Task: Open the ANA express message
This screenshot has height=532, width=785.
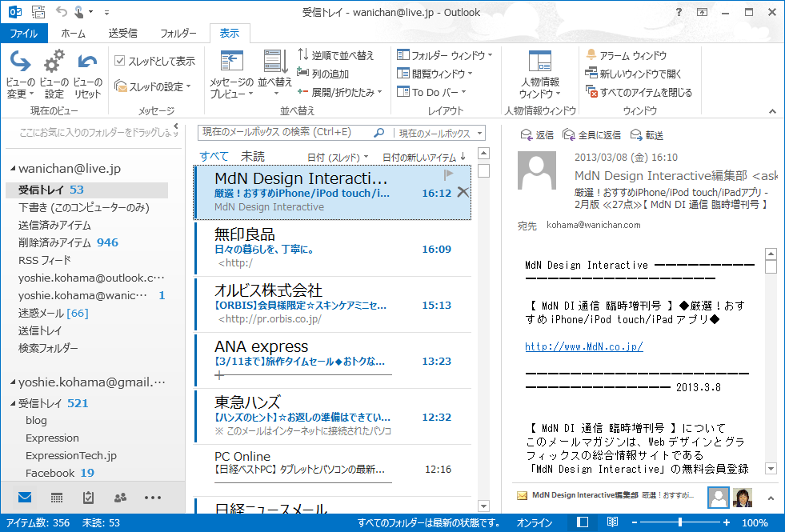Action: click(333, 360)
